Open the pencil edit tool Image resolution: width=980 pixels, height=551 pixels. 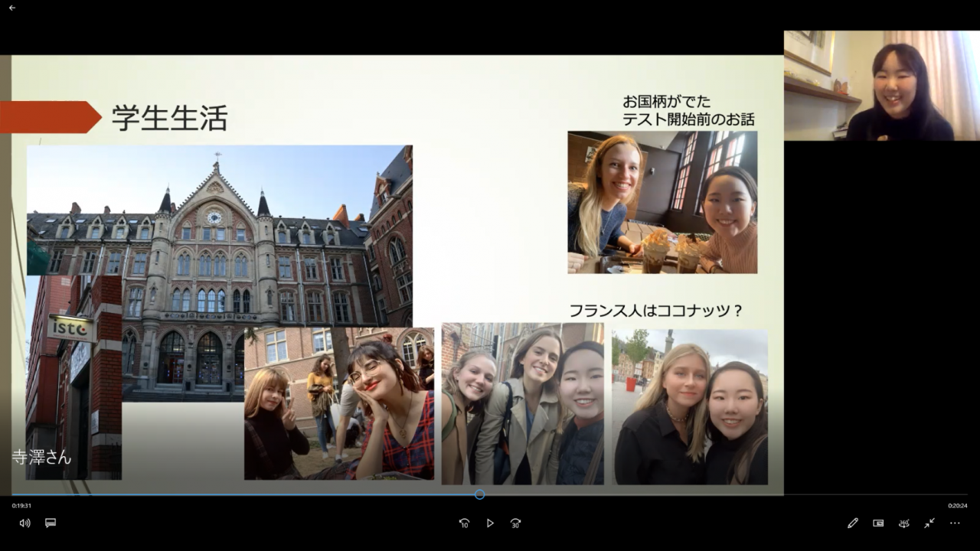(853, 523)
